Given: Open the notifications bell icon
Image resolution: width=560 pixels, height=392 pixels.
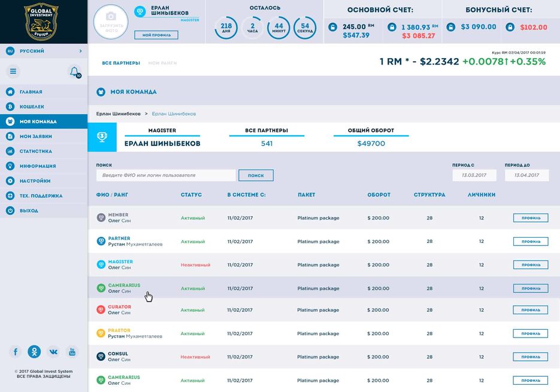Looking at the screenshot, I should [x=74, y=72].
